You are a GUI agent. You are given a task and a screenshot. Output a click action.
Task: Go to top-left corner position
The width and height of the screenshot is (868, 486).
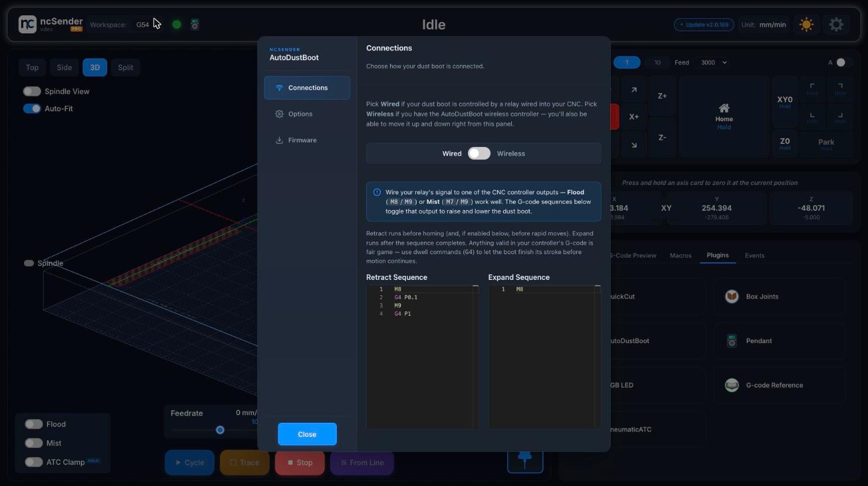click(812, 89)
